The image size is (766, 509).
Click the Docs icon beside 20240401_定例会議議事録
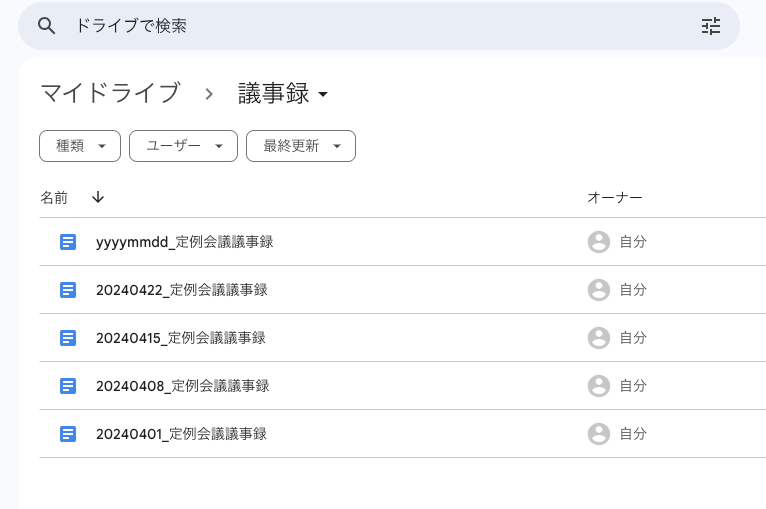[x=68, y=434]
